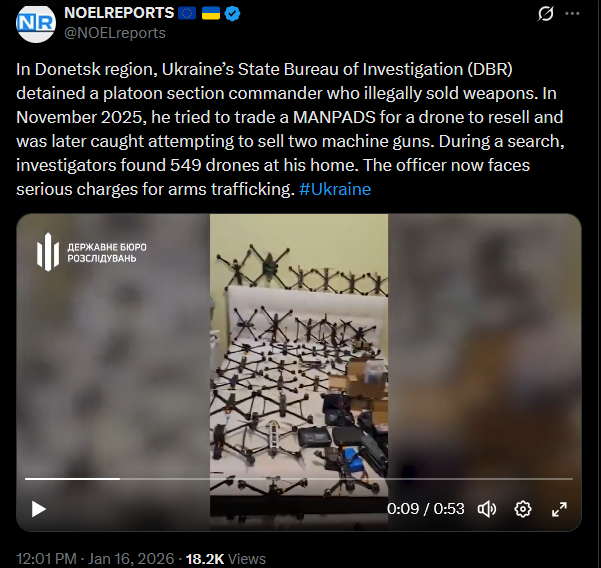
Task: Expand the video to fullscreen
Action: [559, 509]
